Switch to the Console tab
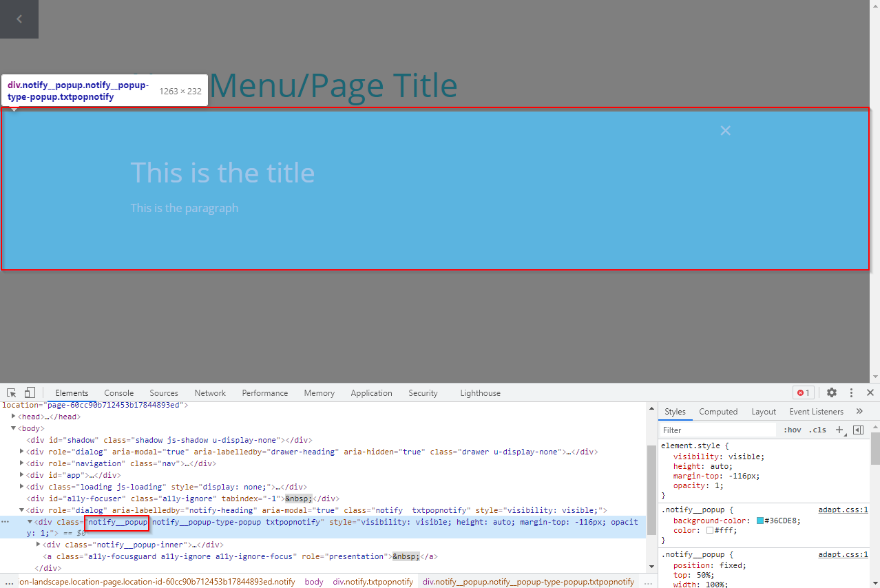This screenshot has height=588, width=880. click(x=119, y=393)
